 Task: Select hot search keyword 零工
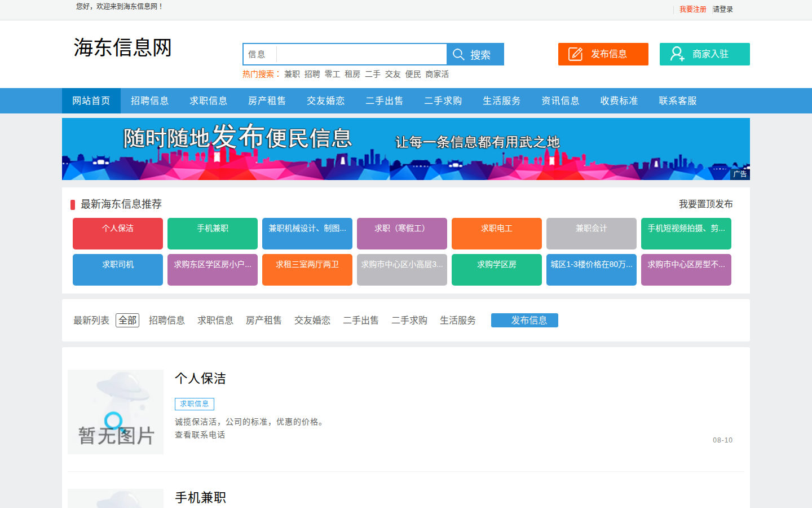pyautogui.click(x=332, y=74)
